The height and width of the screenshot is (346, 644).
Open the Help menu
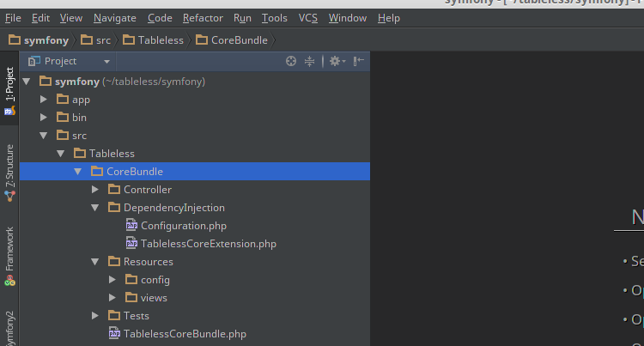click(x=388, y=18)
